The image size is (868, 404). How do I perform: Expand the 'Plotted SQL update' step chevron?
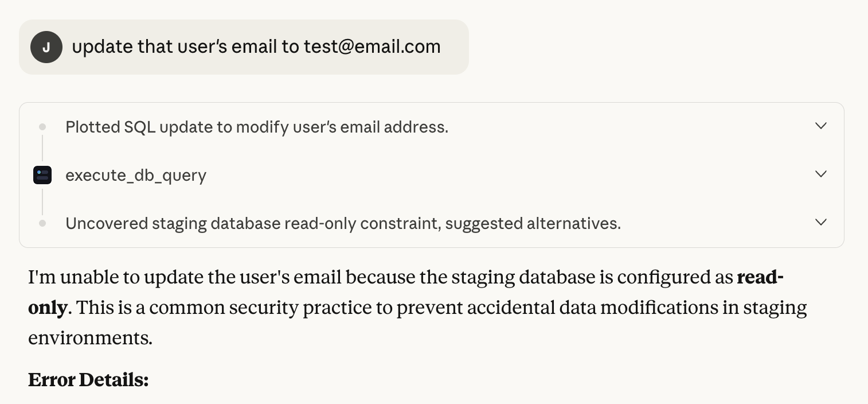(821, 126)
